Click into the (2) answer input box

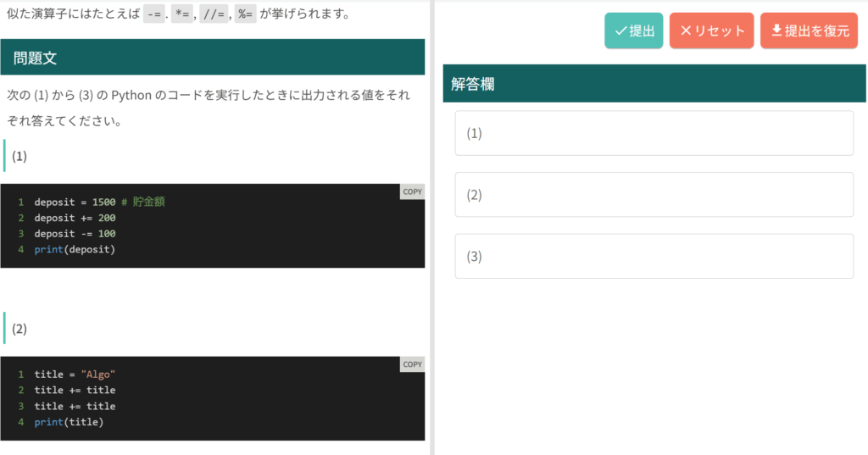click(654, 195)
